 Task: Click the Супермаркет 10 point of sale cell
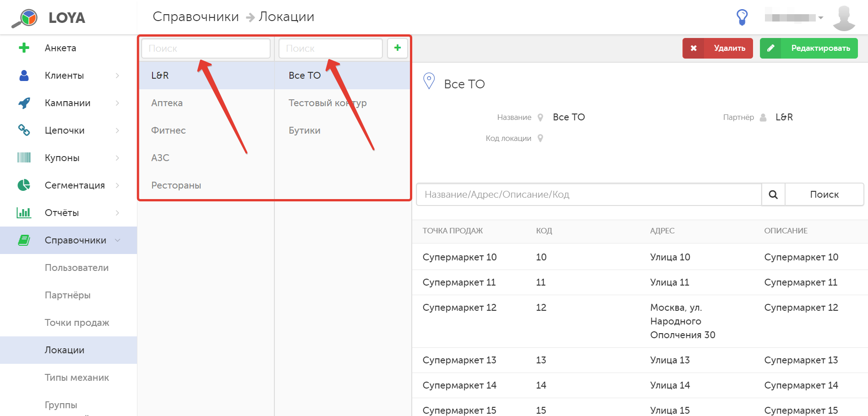[x=459, y=257]
